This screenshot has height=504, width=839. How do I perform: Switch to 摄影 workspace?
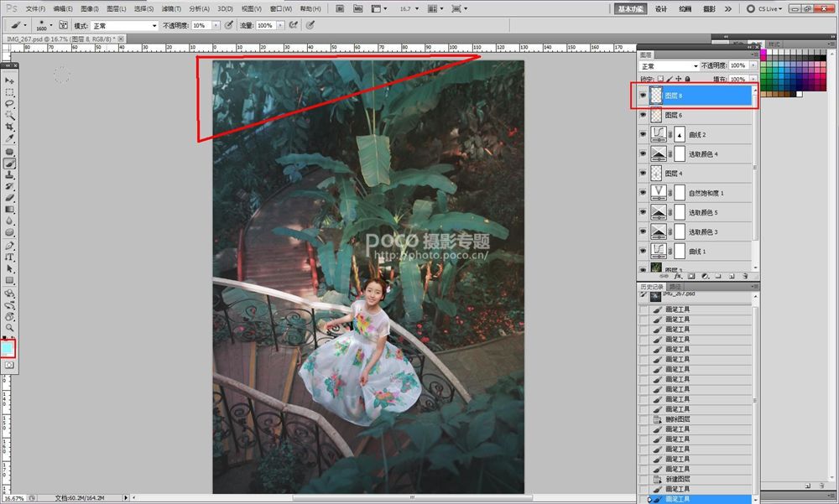click(709, 8)
